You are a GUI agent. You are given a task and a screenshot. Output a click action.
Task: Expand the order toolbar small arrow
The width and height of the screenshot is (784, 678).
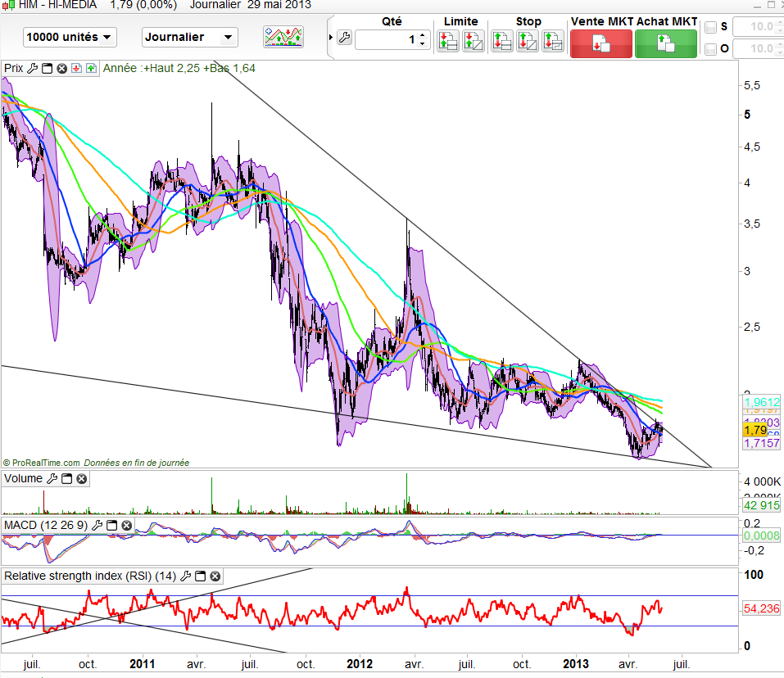pos(330,38)
